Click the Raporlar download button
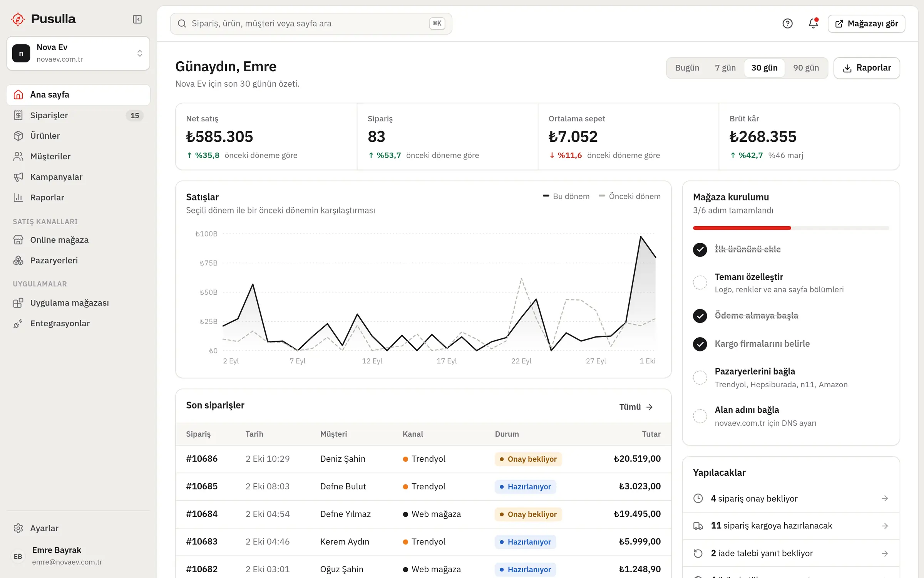 [867, 68]
